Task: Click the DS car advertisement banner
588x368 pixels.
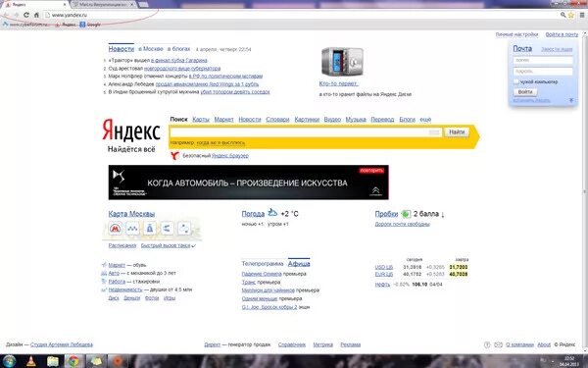Action: tap(249, 183)
